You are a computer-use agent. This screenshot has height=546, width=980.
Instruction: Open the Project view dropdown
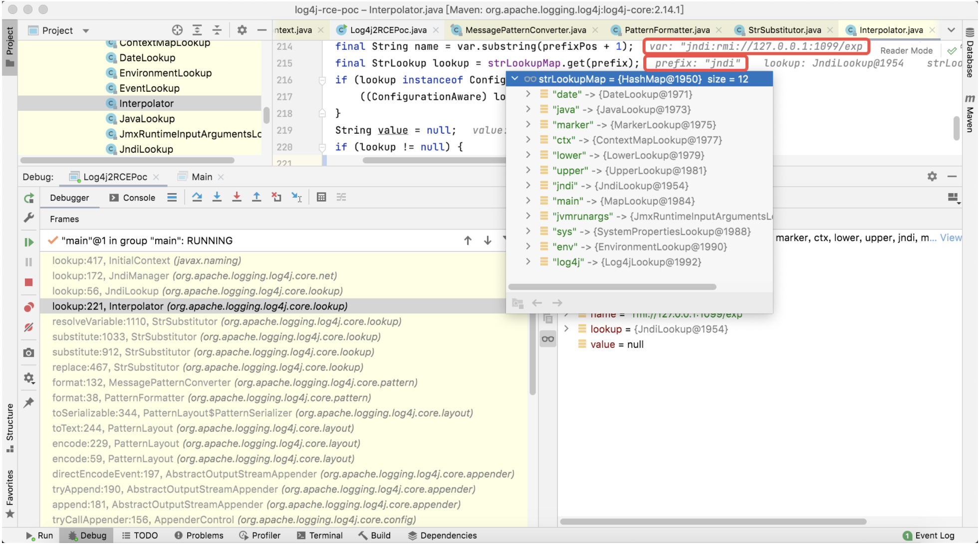tap(86, 30)
